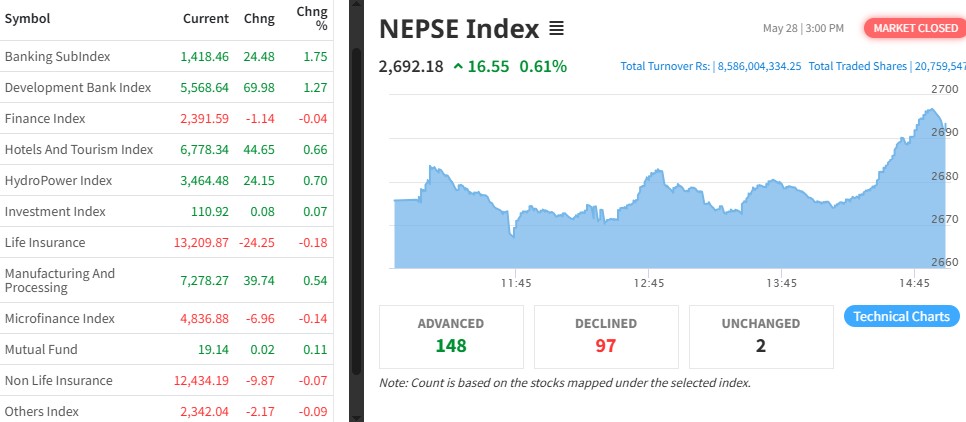Open the Technical Charts button
This screenshot has width=966, height=422.
pyautogui.click(x=902, y=316)
